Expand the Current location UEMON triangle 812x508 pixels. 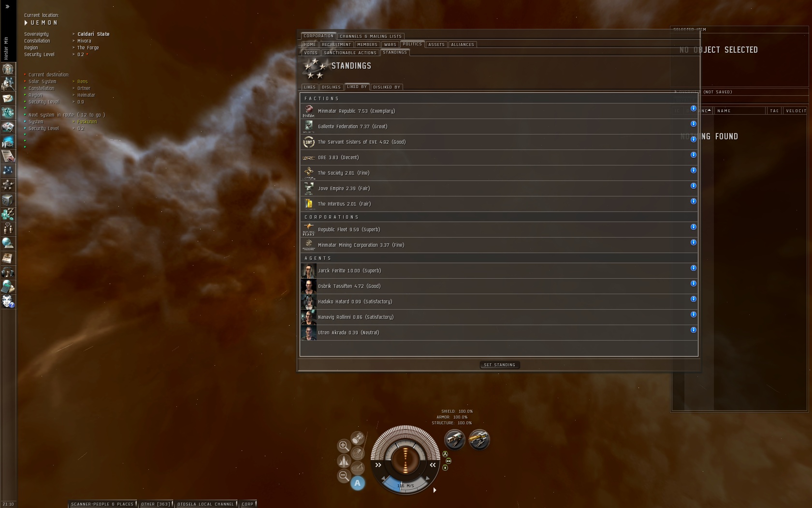point(26,23)
